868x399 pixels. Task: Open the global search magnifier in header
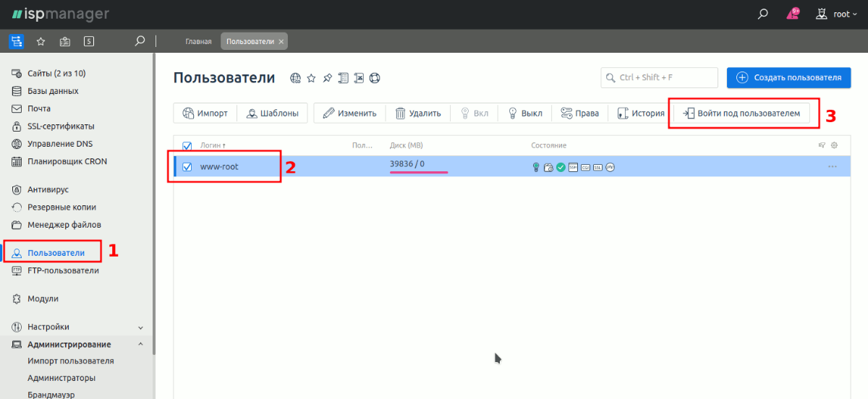762,14
